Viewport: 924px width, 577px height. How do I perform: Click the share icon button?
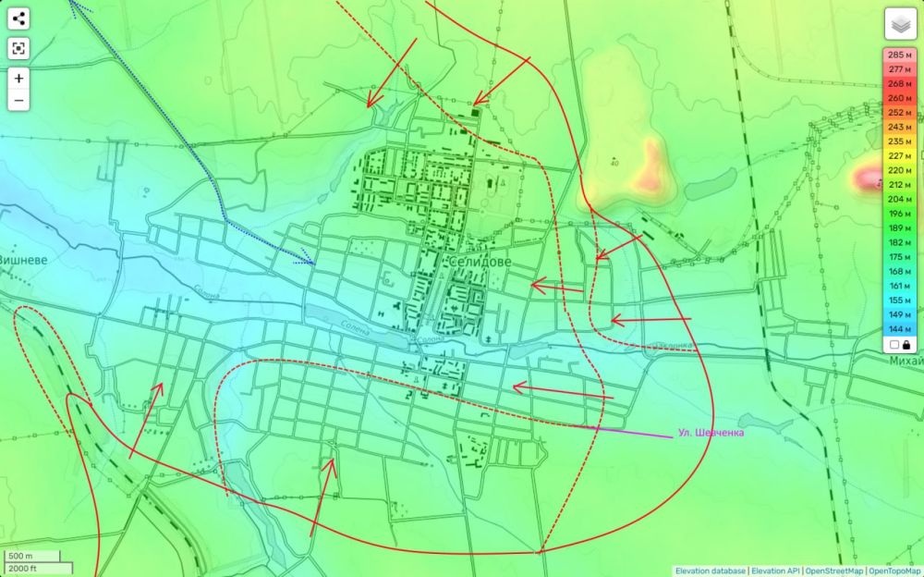[x=18, y=18]
